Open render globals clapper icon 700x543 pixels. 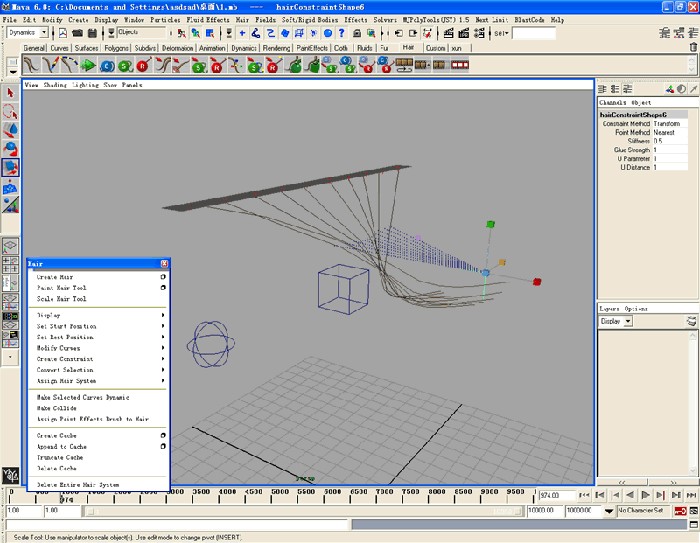(x=479, y=33)
